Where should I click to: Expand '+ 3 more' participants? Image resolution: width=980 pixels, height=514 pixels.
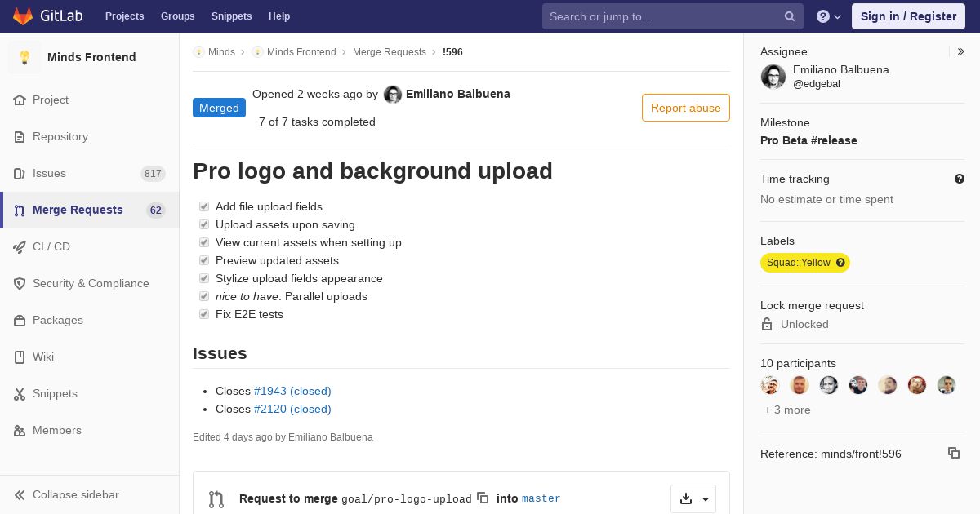click(787, 410)
